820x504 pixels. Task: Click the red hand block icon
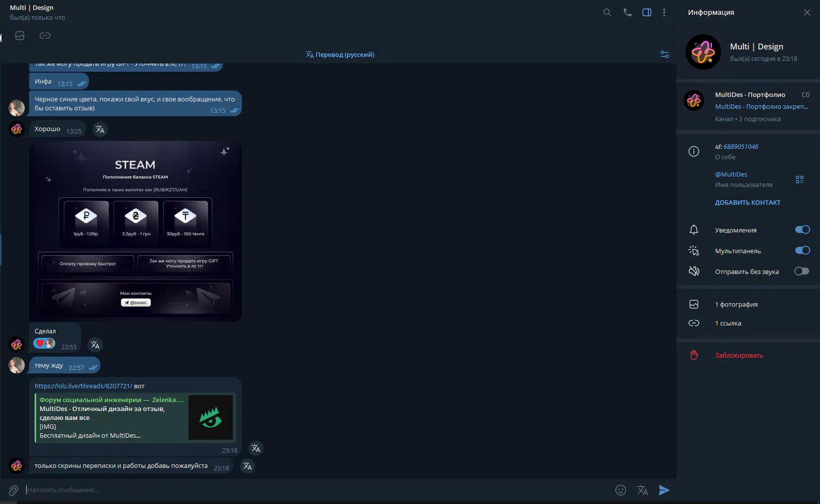(694, 355)
